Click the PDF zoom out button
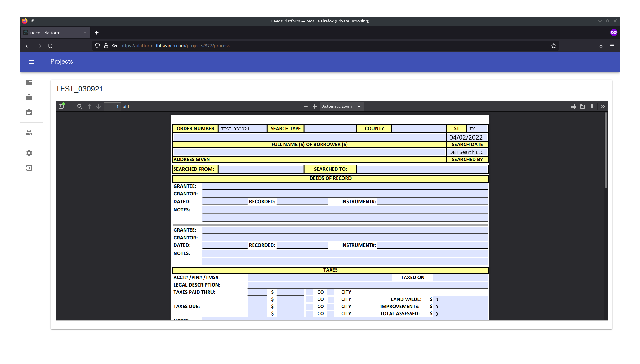 (305, 106)
